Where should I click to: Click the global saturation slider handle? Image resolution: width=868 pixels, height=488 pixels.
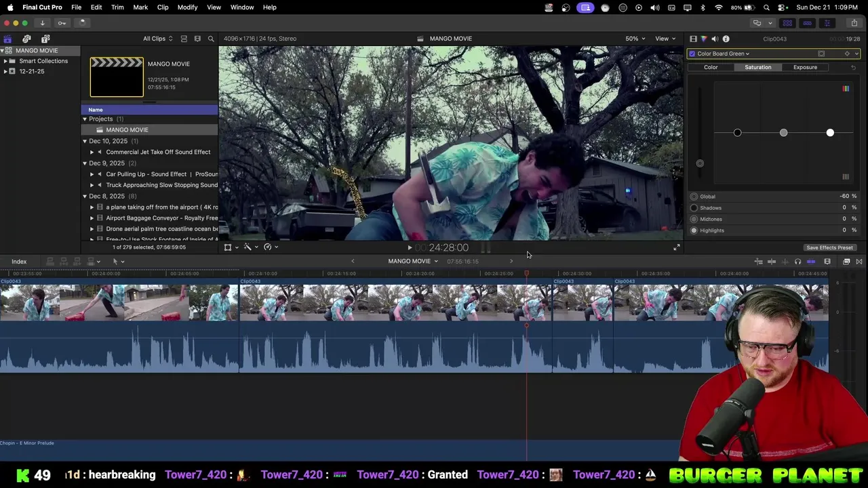pyautogui.click(x=700, y=163)
